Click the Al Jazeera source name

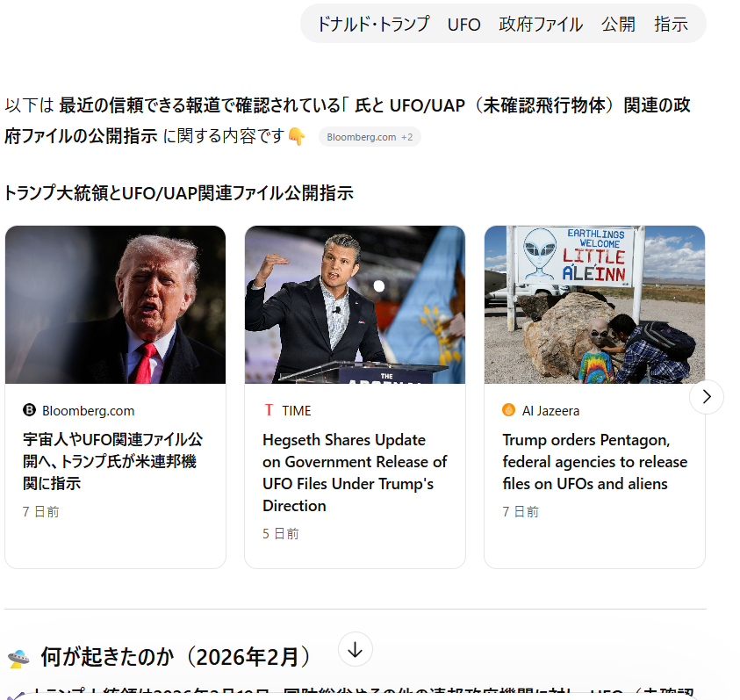[550, 411]
